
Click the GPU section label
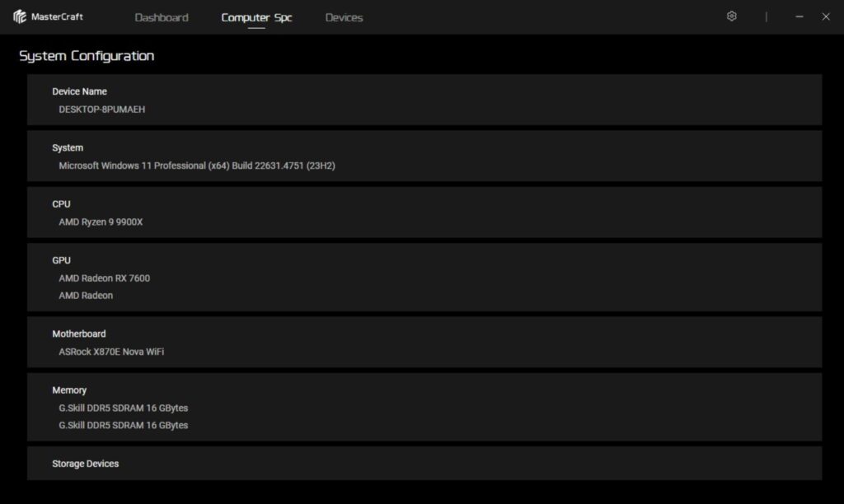[x=61, y=260]
